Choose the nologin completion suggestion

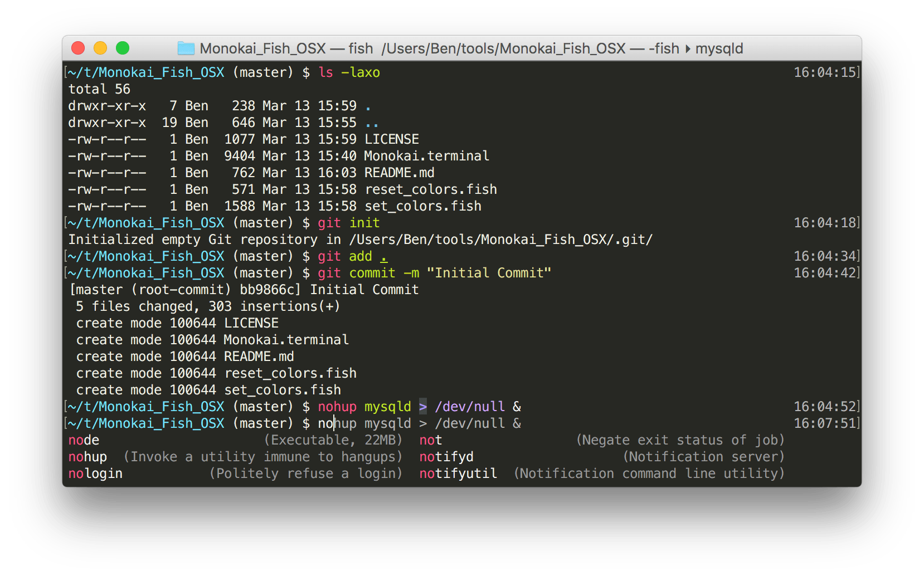(x=95, y=473)
